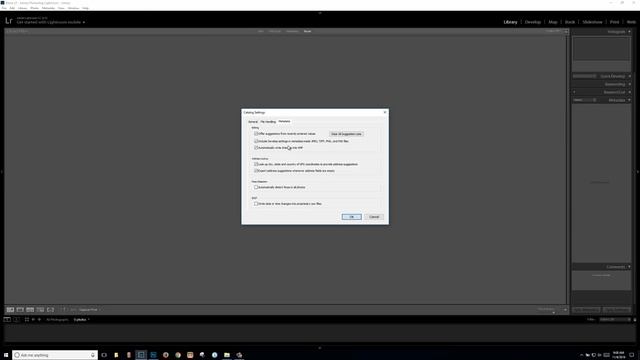Click the main window display icon in filmstrip
The width and height of the screenshot is (640, 360).
[7, 320]
